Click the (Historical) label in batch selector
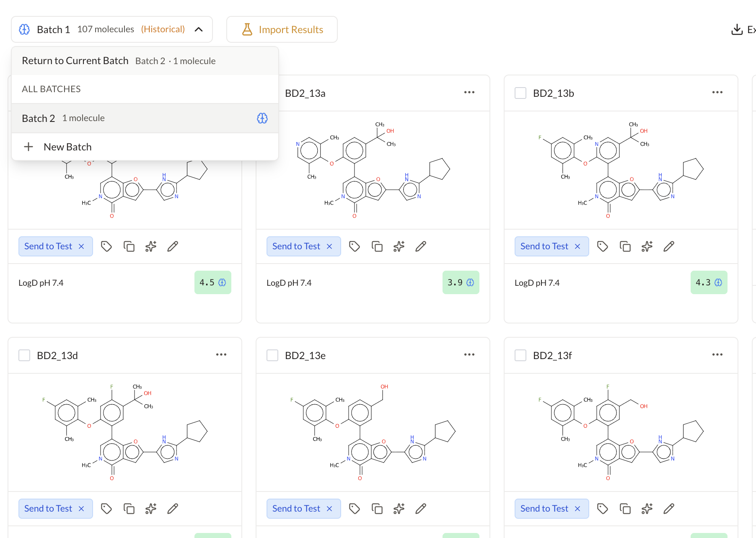This screenshot has width=756, height=538. 163,29
